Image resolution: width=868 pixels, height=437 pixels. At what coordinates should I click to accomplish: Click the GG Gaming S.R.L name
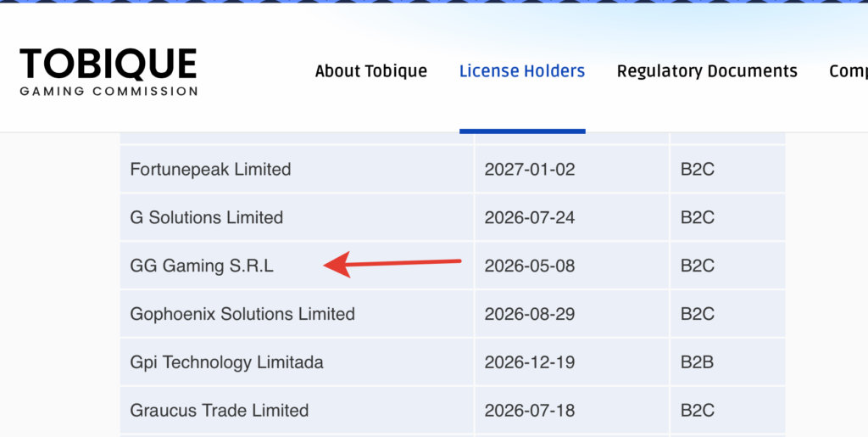pos(202,266)
